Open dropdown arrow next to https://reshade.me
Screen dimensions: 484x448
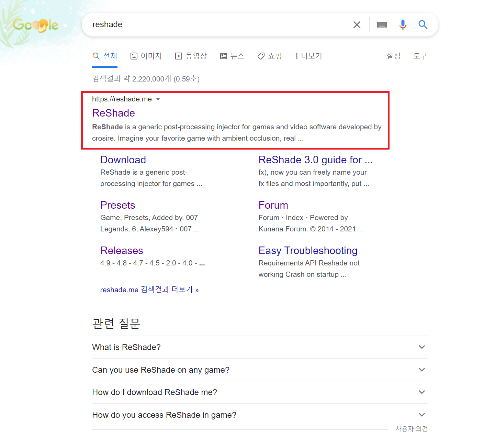pyautogui.click(x=158, y=99)
